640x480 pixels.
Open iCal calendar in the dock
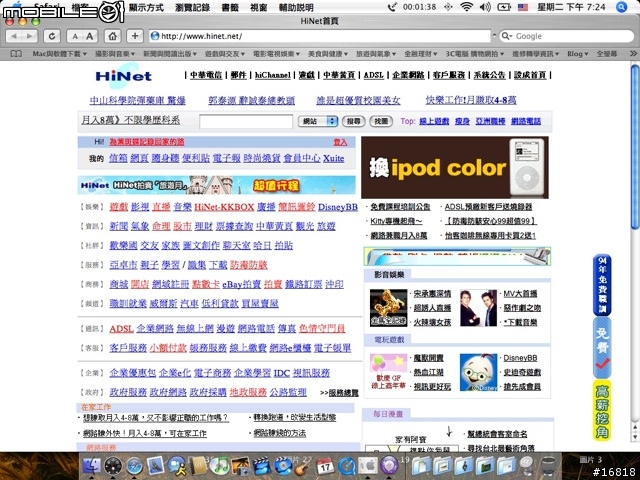click(325, 466)
